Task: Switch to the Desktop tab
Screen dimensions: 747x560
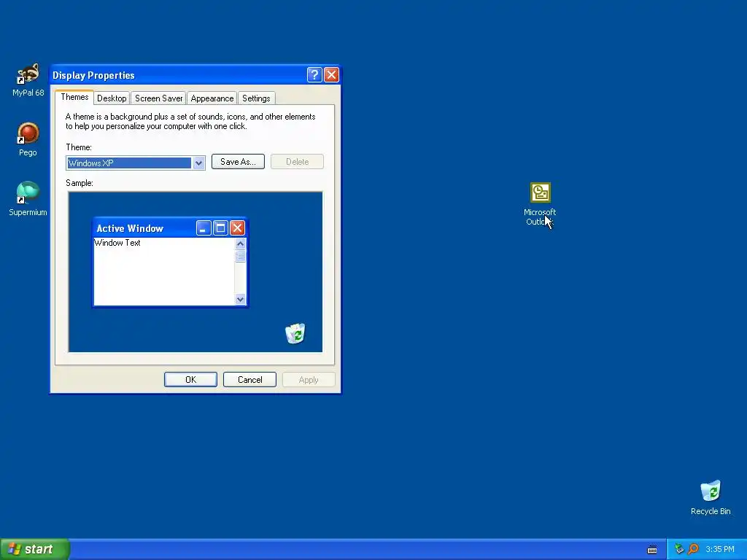Action: pos(112,98)
